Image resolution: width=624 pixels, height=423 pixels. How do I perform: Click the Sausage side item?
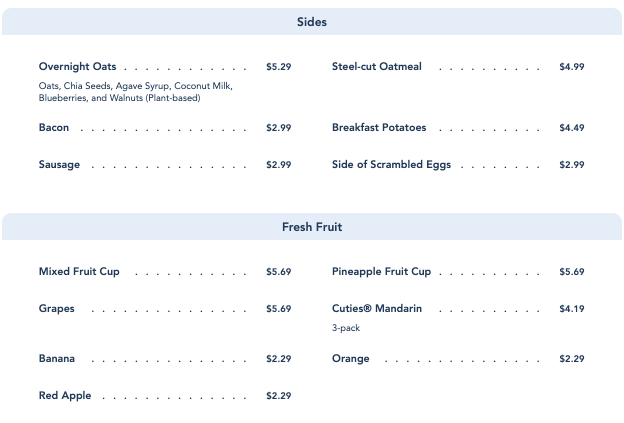(59, 165)
